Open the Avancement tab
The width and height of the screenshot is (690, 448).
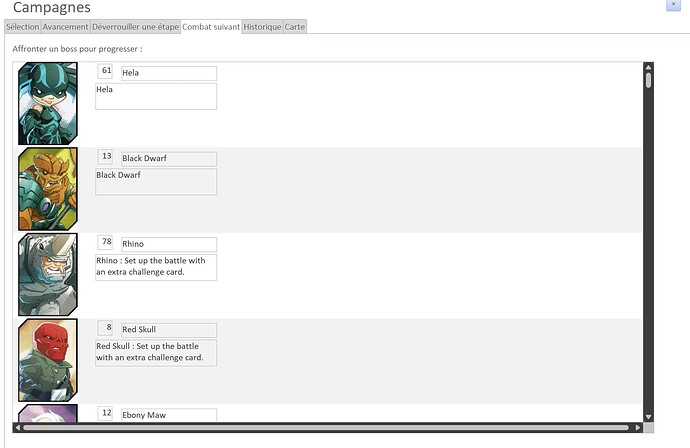[x=65, y=27]
